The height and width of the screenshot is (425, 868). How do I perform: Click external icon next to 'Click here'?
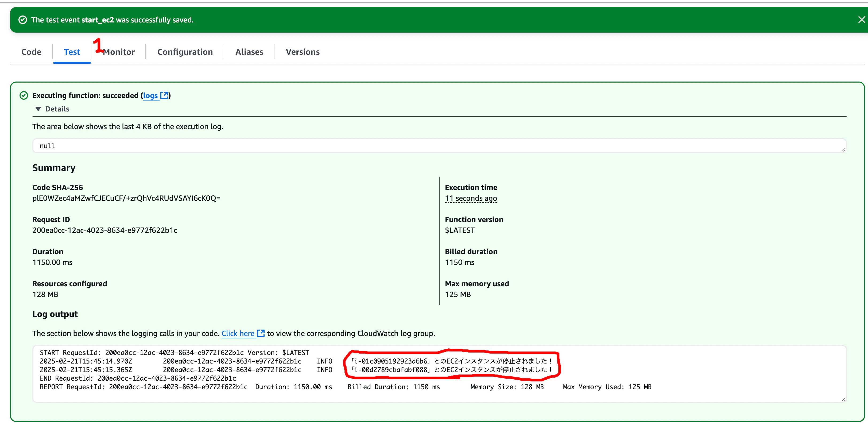(x=261, y=333)
